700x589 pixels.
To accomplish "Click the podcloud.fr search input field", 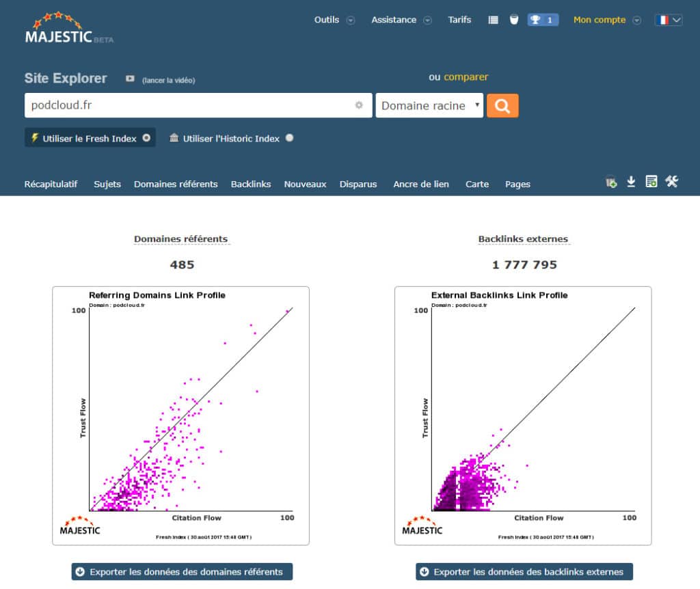I will pos(198,105).
